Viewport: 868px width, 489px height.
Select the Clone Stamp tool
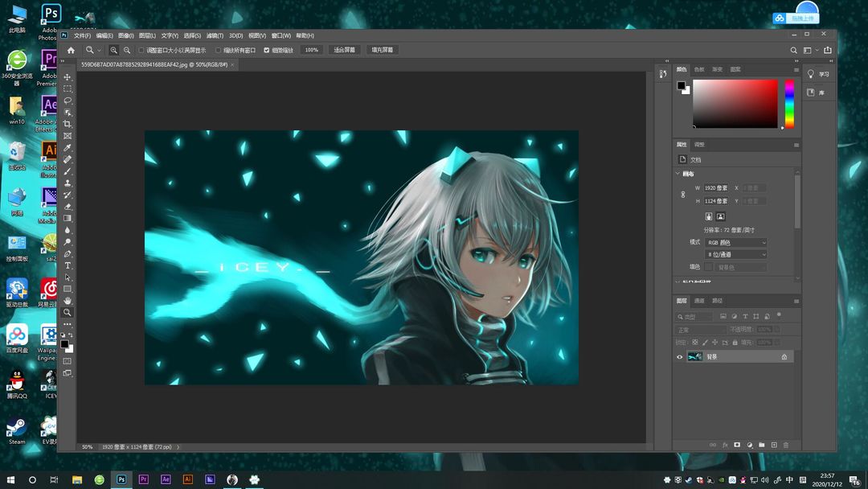(68, 183)
